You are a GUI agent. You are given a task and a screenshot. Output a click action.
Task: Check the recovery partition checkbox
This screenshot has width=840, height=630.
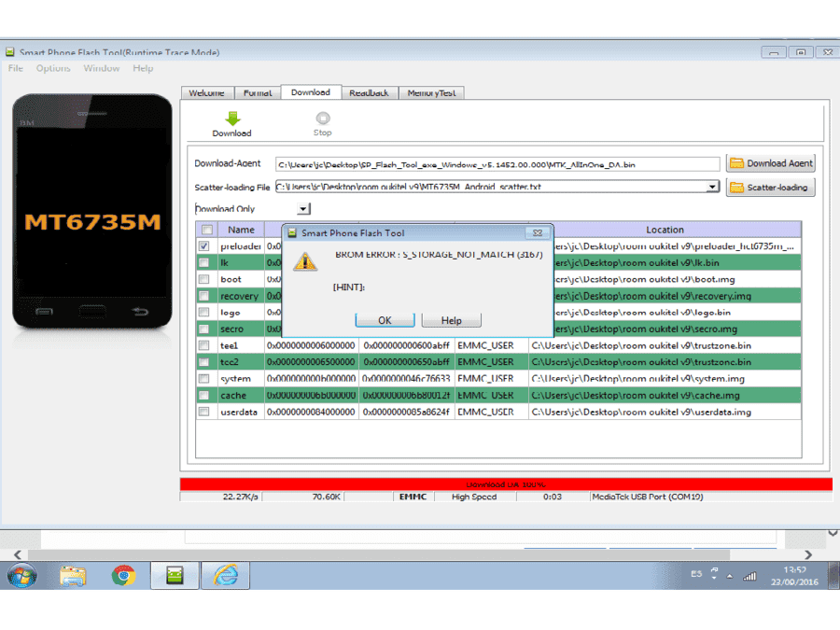click(x=204, y=296)
